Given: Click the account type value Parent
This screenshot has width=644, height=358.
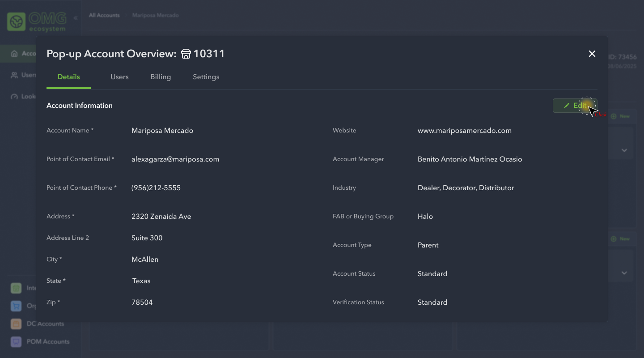Looking at the screenshot, I should coord(428,245).
